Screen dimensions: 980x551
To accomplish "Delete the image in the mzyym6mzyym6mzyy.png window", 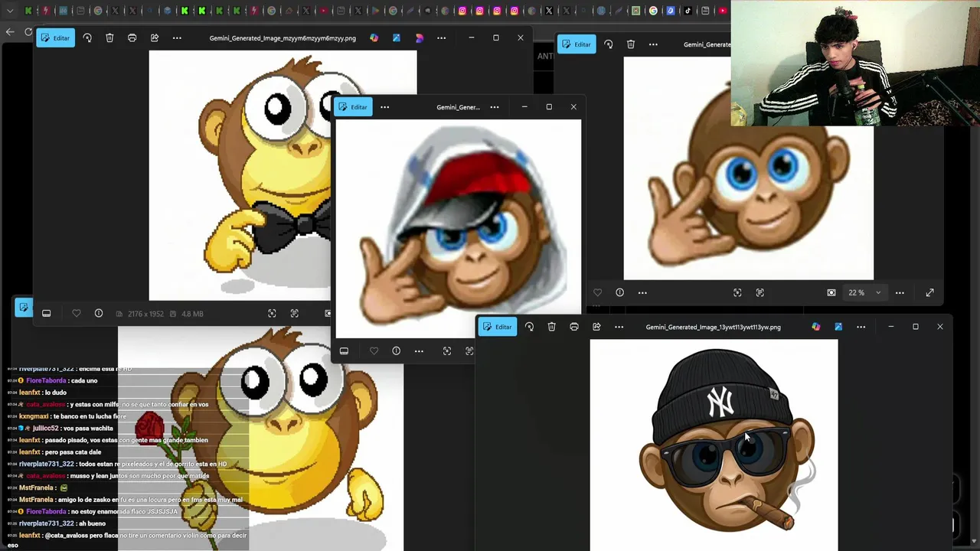I will pyautogui.click(x=109, y=37).
